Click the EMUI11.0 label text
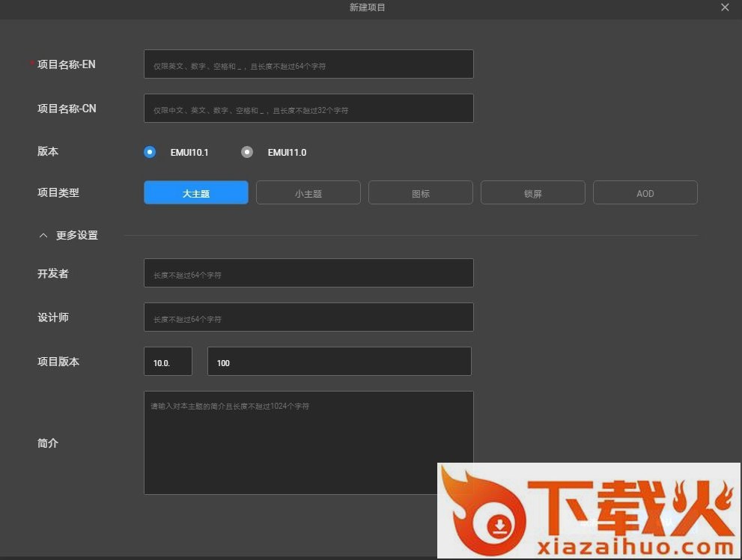This screenshot has width=742, height=560. [x=287, y=153]
